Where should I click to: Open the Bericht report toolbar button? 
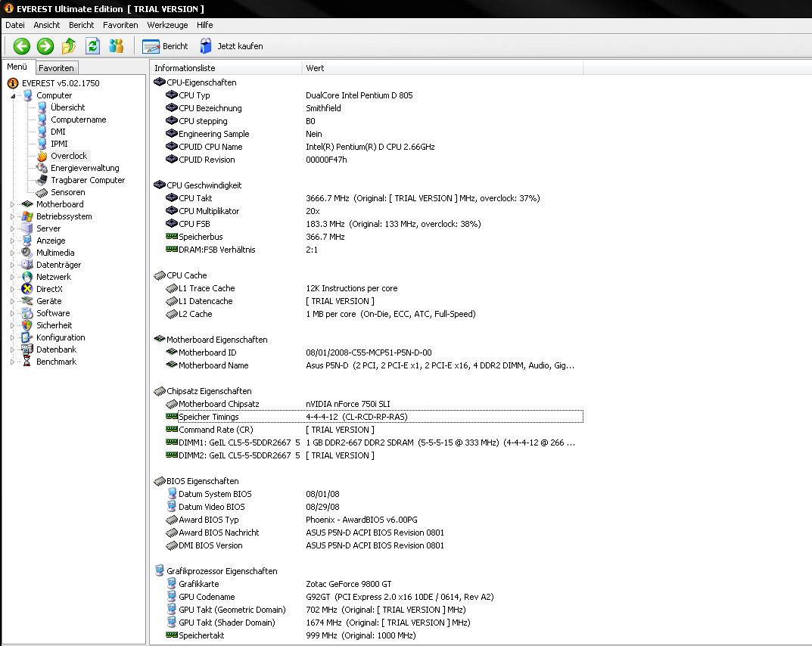(165, 46)
